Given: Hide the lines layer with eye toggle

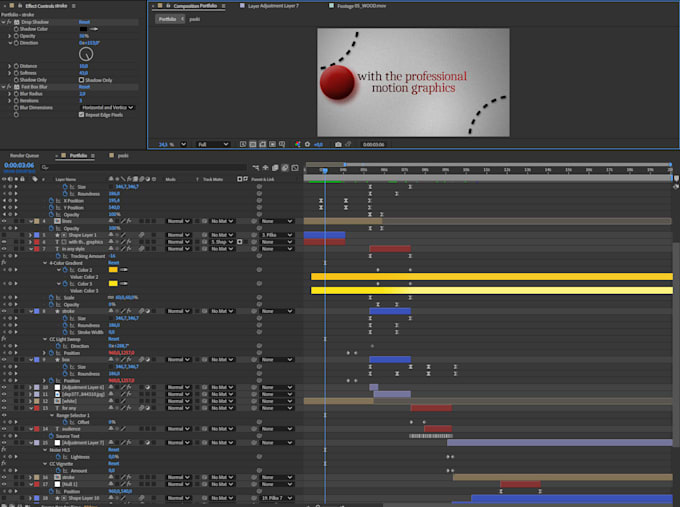Looking at the screenshot, I should point(4,221).
